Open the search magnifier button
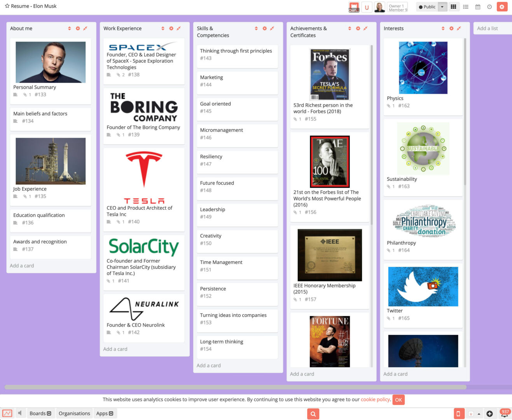This screenshot has width=512, height=420. coord(313,414)
